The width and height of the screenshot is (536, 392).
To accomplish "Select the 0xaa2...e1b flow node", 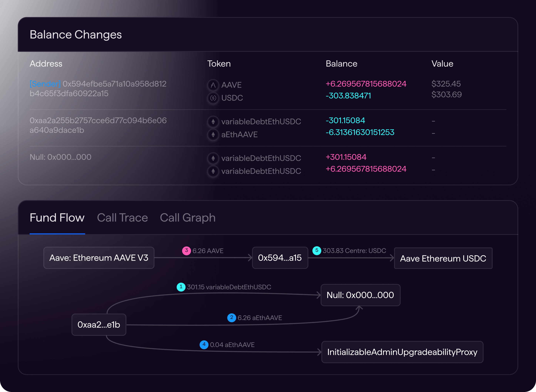I will click(x=99, y=325).
